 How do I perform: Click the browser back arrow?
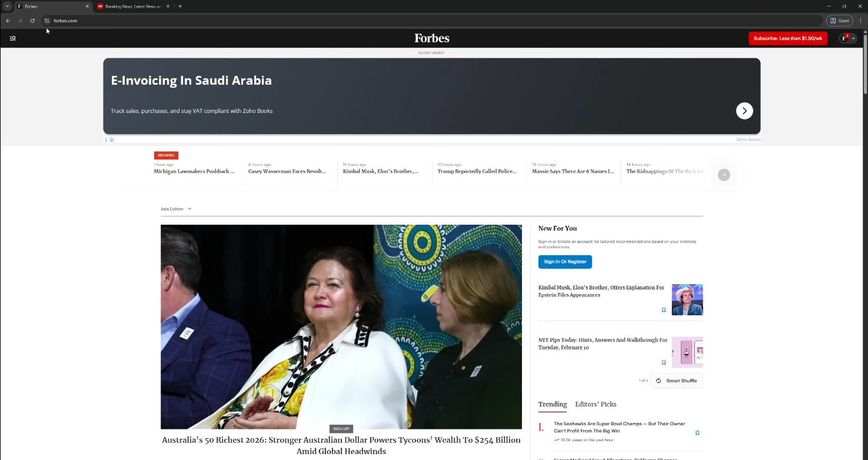pos(8,21)
